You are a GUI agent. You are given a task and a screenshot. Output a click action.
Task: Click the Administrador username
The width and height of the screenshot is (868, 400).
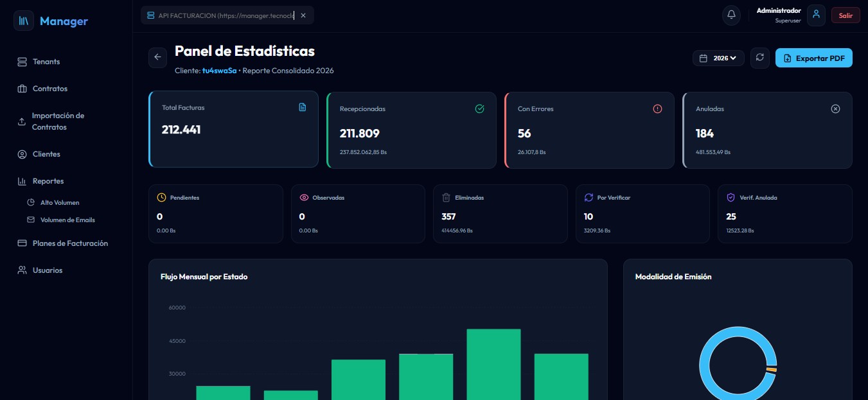point(779,10)
